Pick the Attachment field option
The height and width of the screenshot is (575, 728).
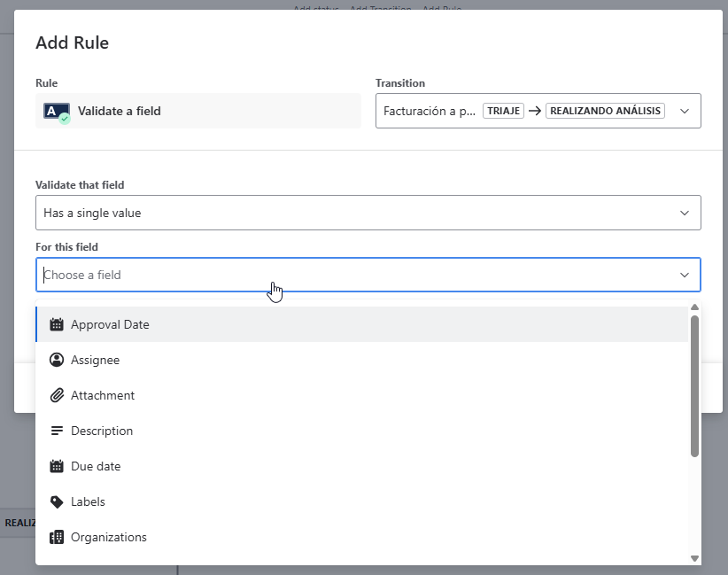coord(103,395)
